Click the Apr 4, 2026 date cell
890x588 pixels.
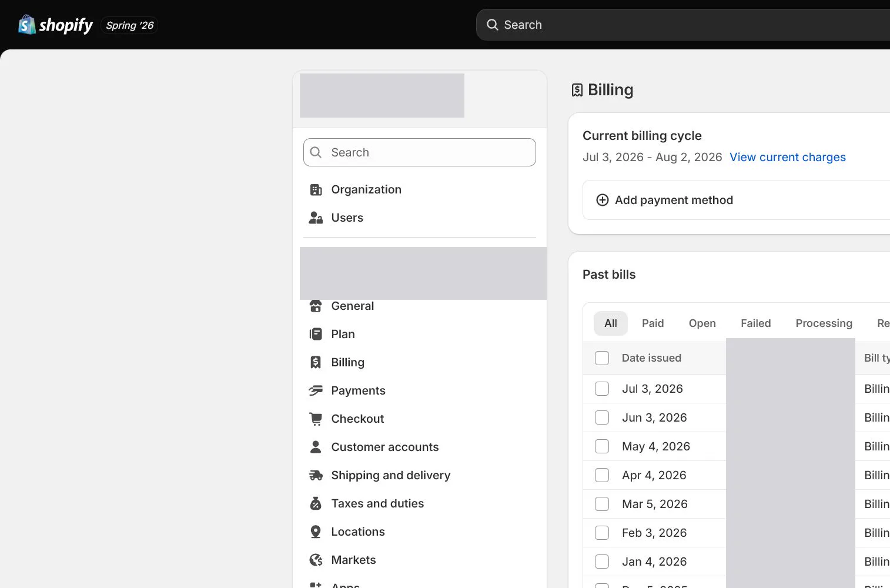[x=654, y=475]
